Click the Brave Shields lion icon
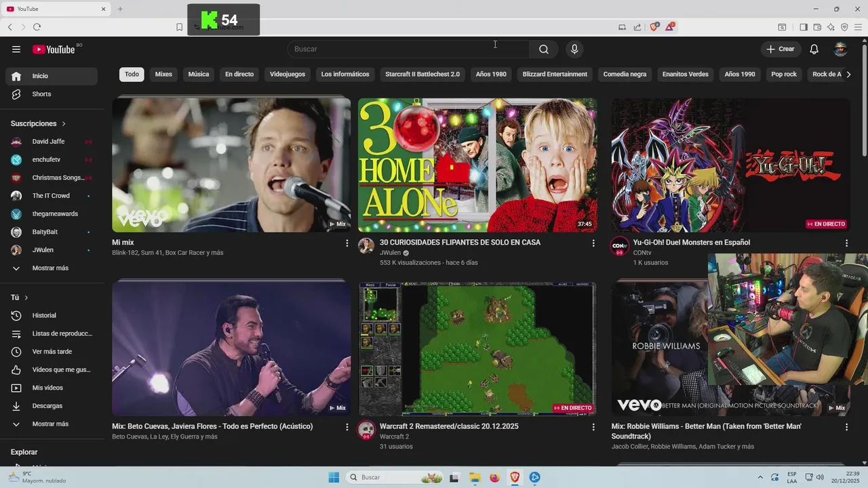The image size is (868, 488). [654, 27]
